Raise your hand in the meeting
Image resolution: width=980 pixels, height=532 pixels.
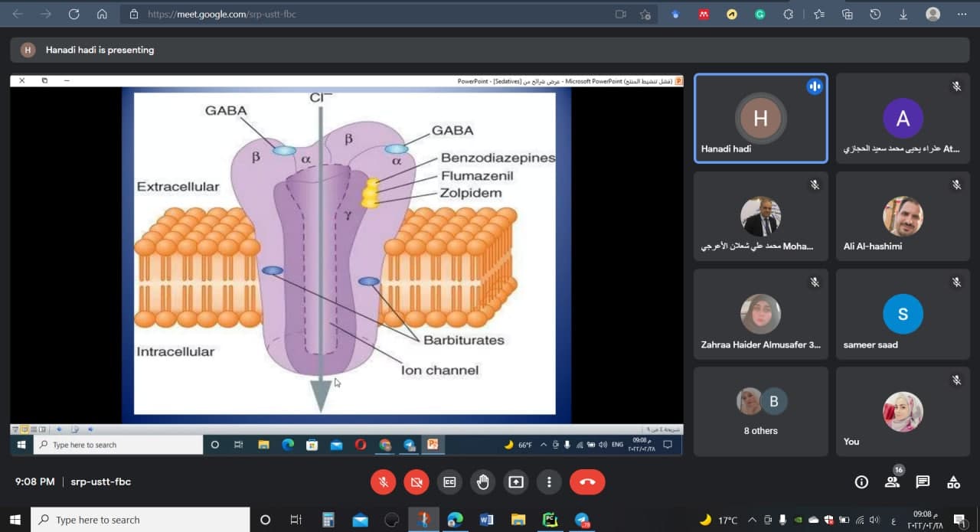[482, 481]
